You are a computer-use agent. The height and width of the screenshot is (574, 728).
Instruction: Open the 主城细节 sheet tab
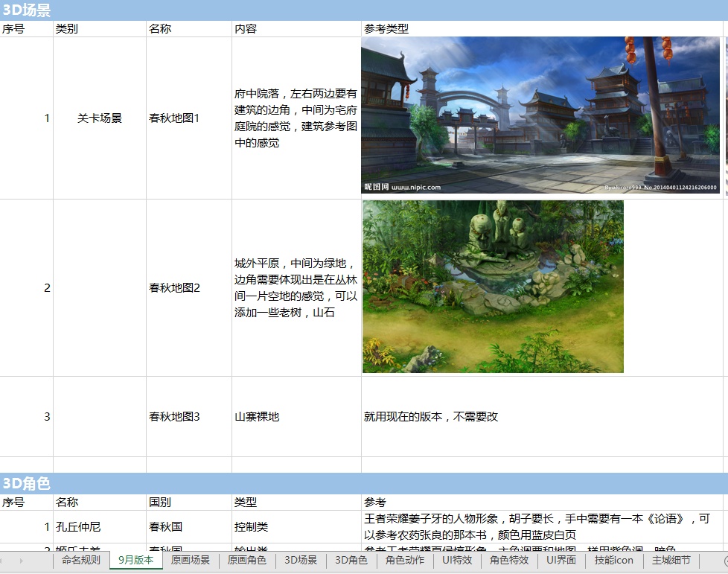(671, 560)
